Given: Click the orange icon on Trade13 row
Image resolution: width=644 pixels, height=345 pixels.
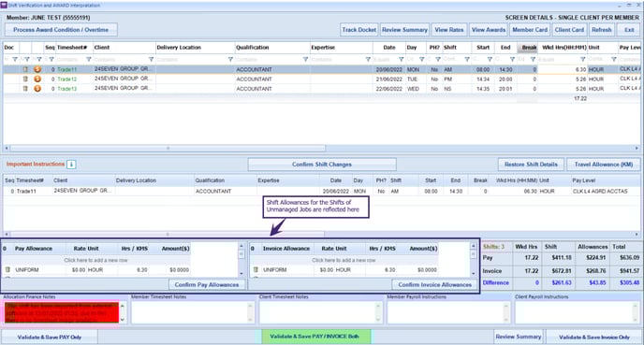Looking at the screenshot, I should click(x=37, y=89).
